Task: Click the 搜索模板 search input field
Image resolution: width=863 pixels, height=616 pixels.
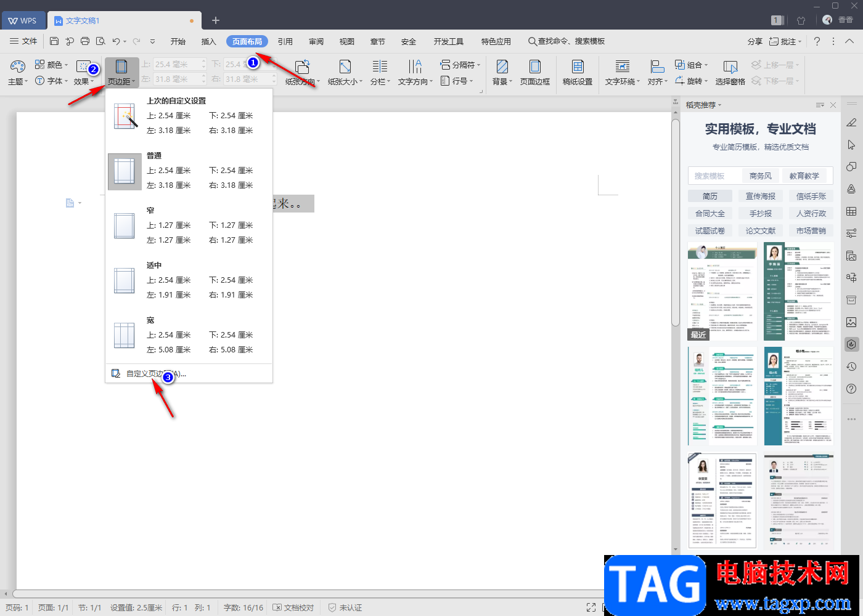Action: point(715,176)
